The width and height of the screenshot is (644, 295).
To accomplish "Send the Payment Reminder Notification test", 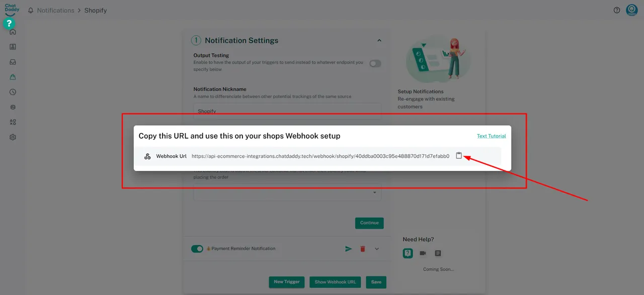I will [x=348, y=249].
